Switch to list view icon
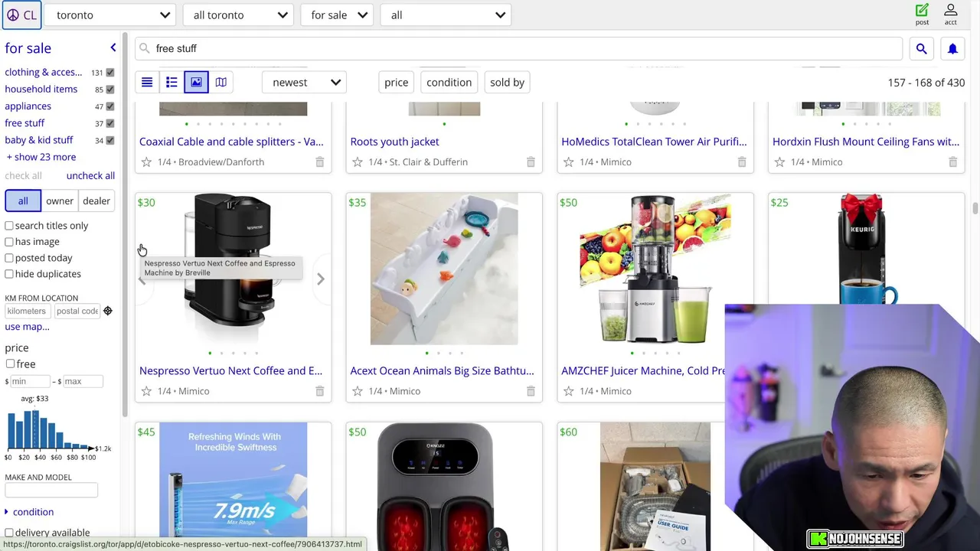 [x=147, y=82]
